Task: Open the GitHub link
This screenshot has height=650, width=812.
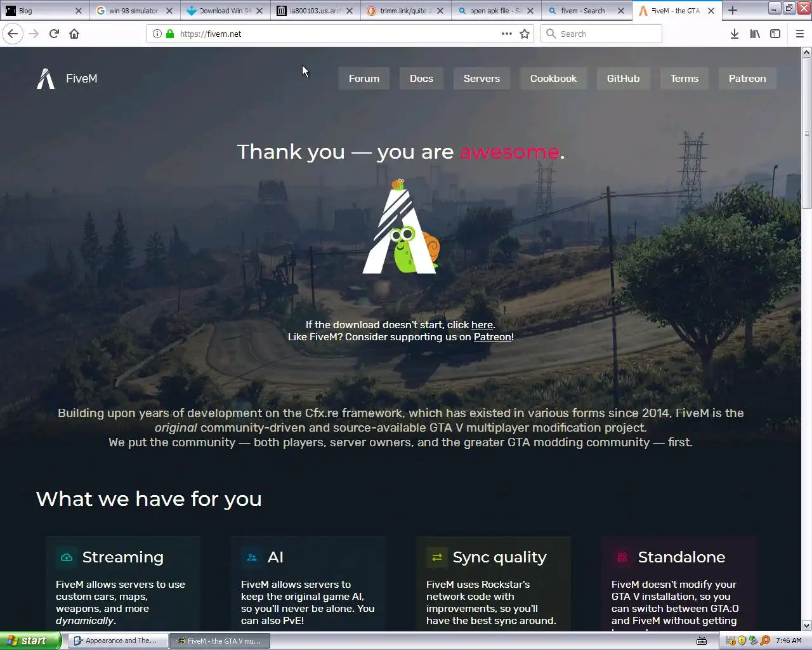Action: [x=623, y=79]
